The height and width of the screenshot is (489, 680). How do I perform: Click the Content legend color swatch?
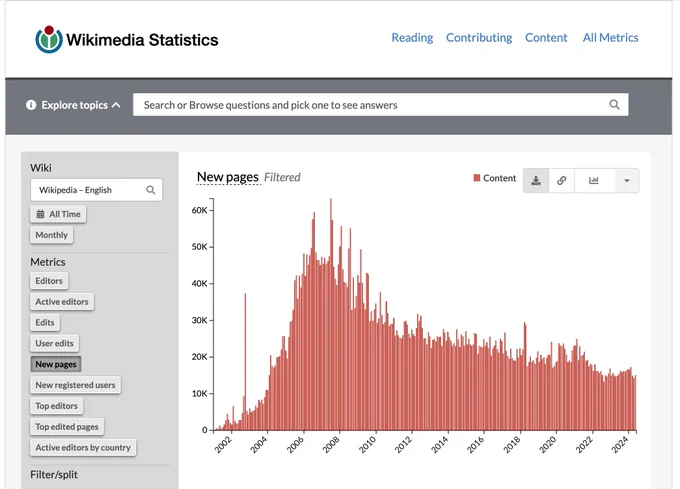(x=477, y=178)
